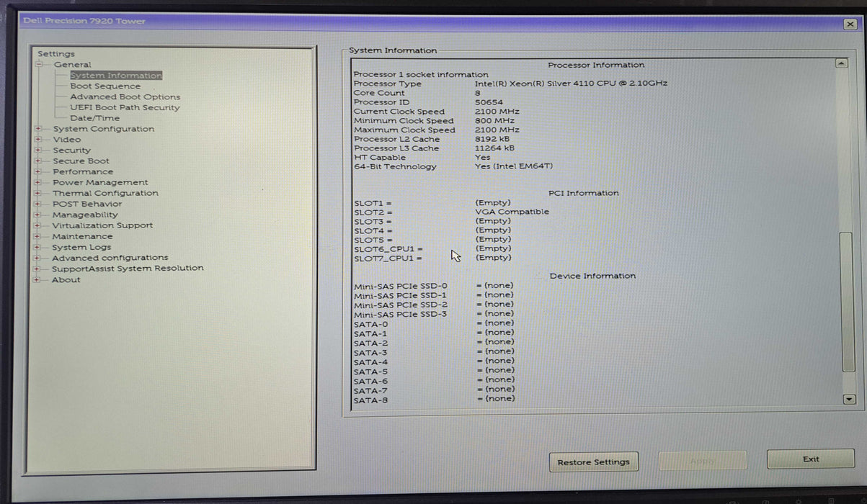Expand the System Configuration node
The height and width of the screenshot is (504, 867).
point(37,130)
